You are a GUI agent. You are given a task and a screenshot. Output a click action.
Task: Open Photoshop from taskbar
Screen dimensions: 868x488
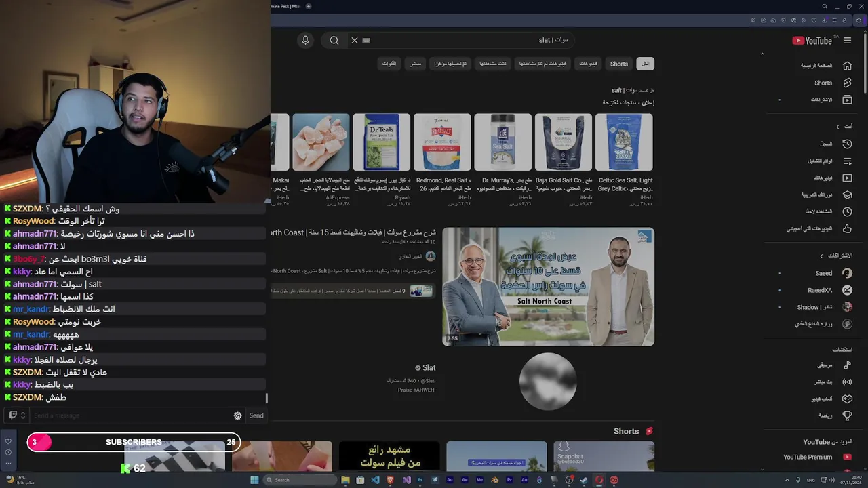pos(420,480)
